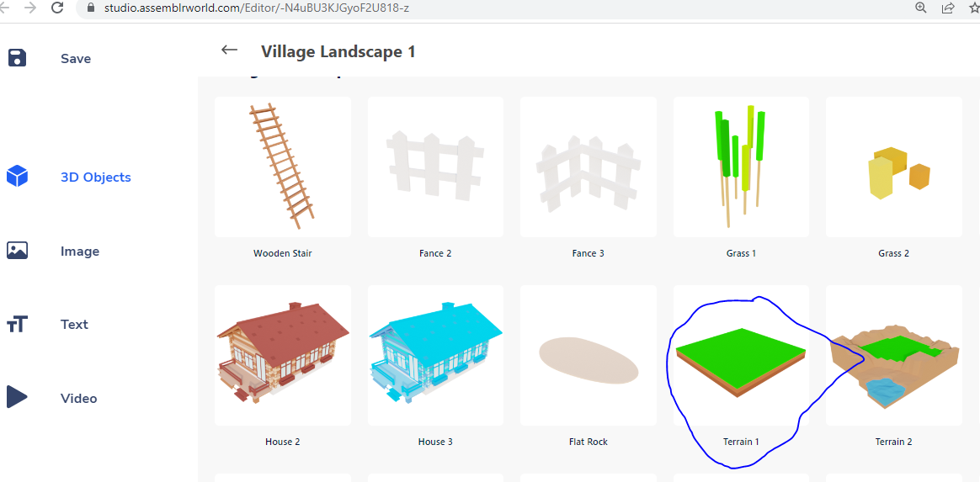Choose the Text menu label
980x482 pixels.
point(74,325)
